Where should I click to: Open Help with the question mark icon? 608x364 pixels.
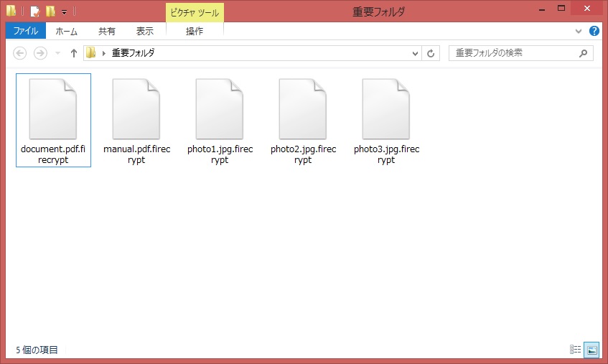[594, 31]
